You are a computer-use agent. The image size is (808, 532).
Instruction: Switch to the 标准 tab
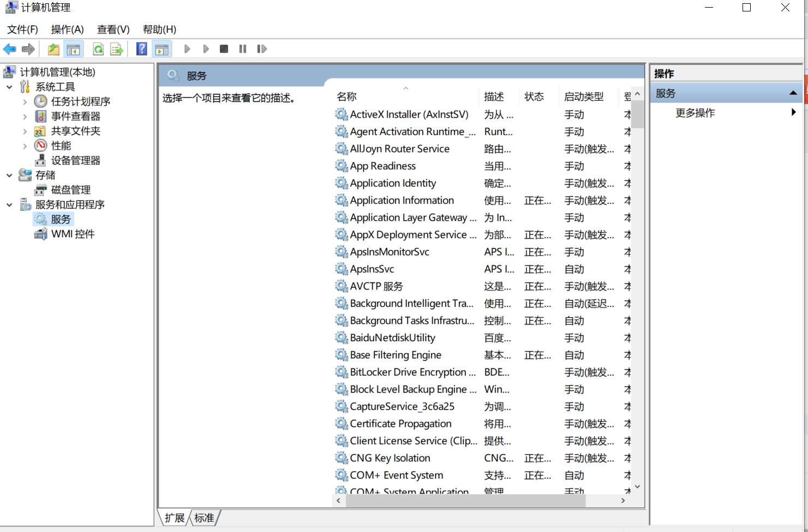pos(205,518)
